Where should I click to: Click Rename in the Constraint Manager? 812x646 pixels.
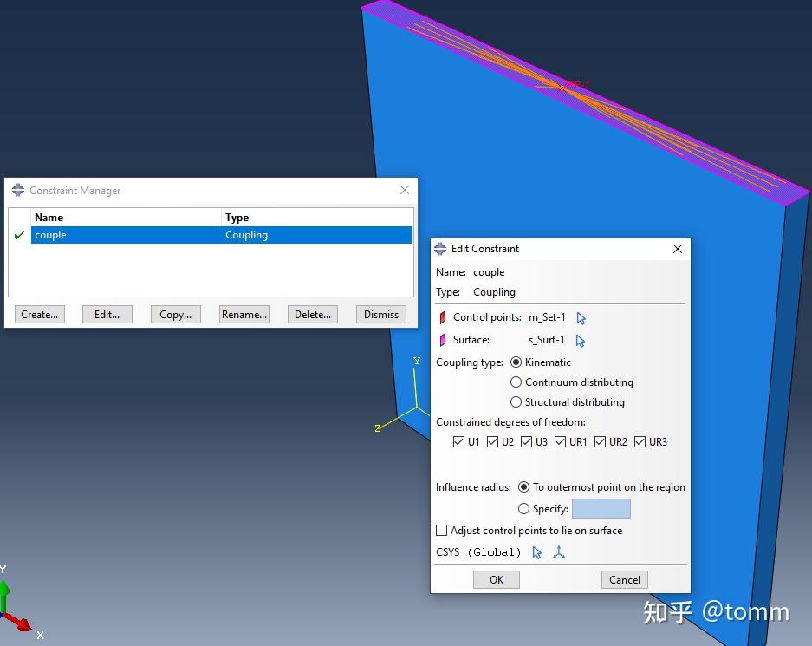tap(244, 314)
